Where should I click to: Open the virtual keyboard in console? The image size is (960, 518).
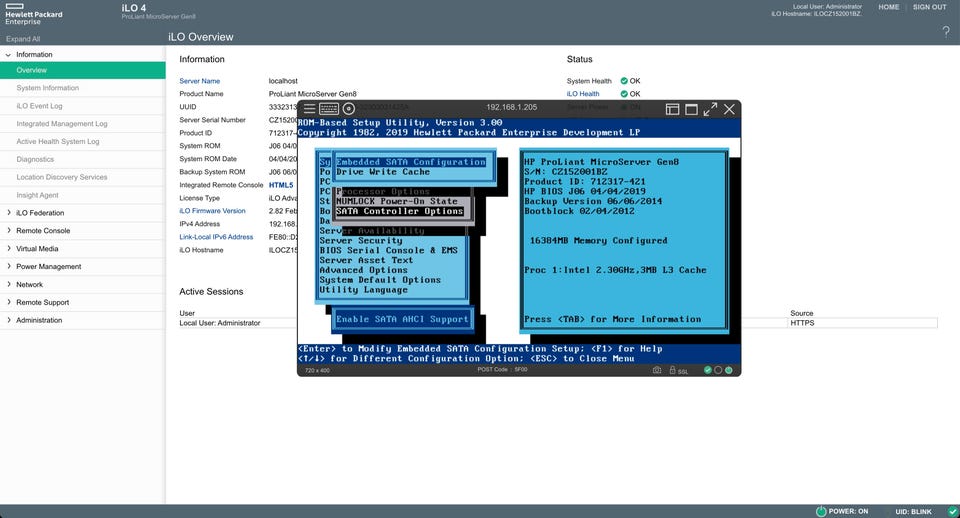329,109
